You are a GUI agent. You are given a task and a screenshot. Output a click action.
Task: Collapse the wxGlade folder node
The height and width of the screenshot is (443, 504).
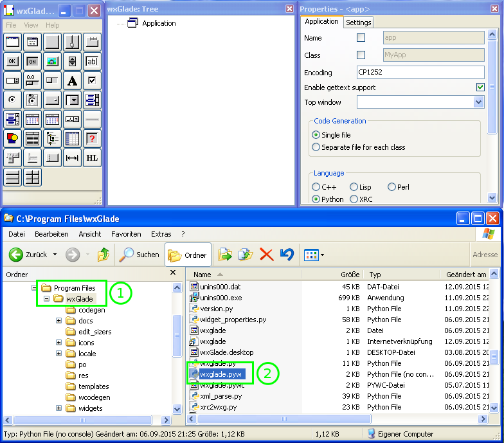(x=46, y=298)
